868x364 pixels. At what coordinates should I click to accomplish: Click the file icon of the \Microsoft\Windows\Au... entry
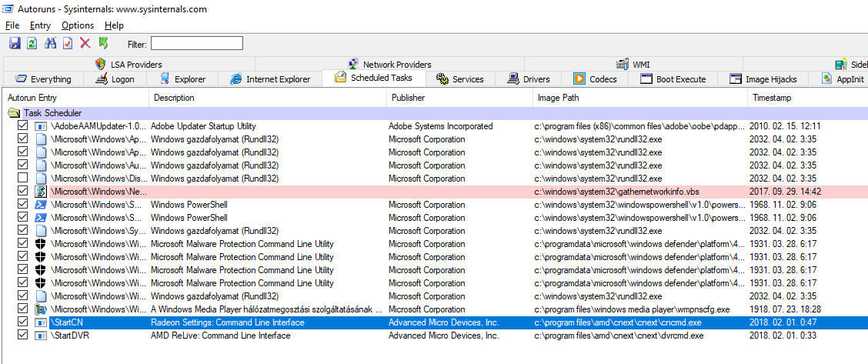pyautogui.click(x=41, y=165)
